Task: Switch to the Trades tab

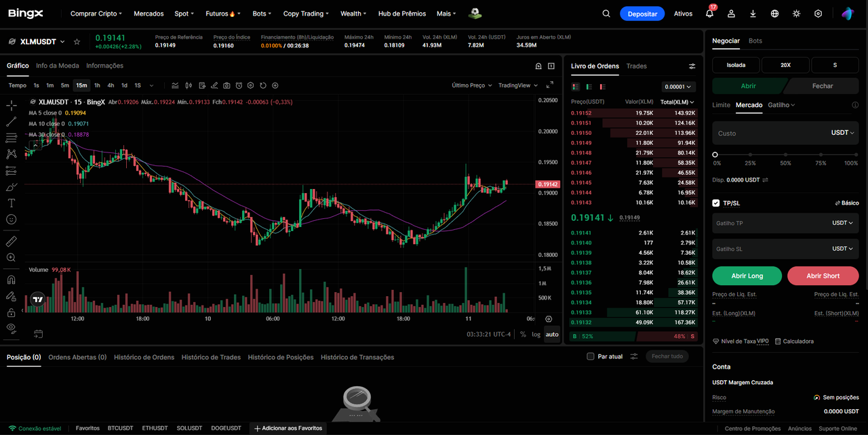Action: click(637, 66)
